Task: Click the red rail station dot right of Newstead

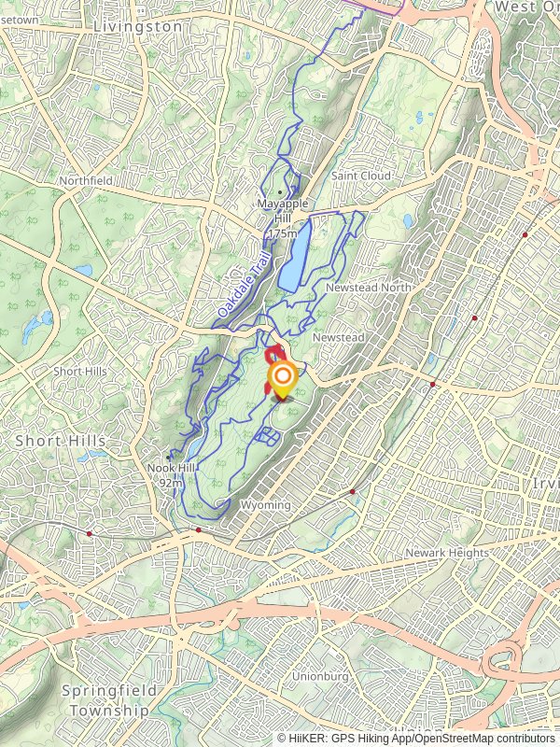Action: (x=433, y=384)
